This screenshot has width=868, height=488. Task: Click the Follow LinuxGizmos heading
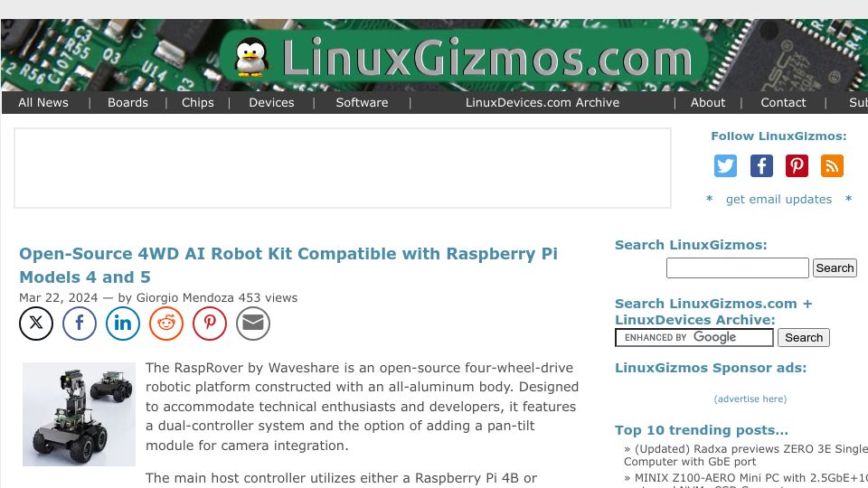(778, 136)
